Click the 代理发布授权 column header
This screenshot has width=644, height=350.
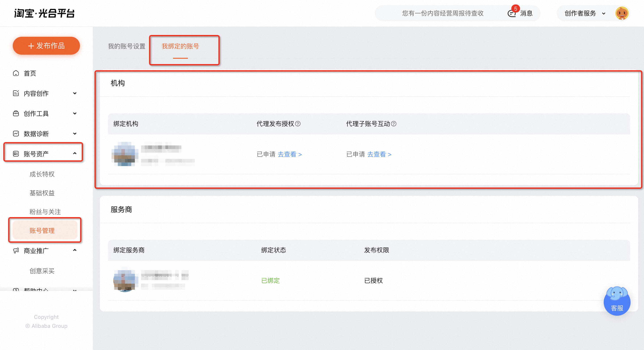pyautogui.click(x=275, y=124)
